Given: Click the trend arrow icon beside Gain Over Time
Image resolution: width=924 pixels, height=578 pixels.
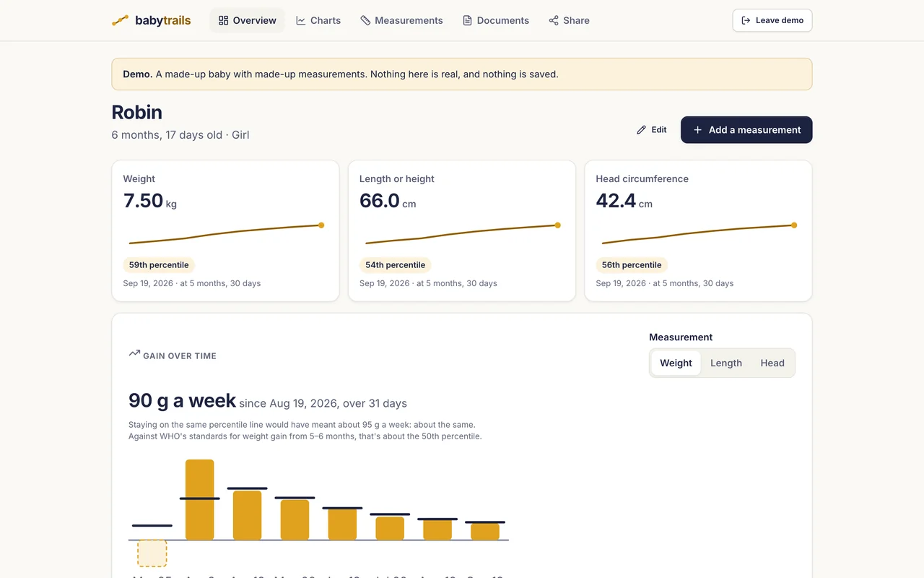Looking at the screenshot, I should tap(134, 353).
